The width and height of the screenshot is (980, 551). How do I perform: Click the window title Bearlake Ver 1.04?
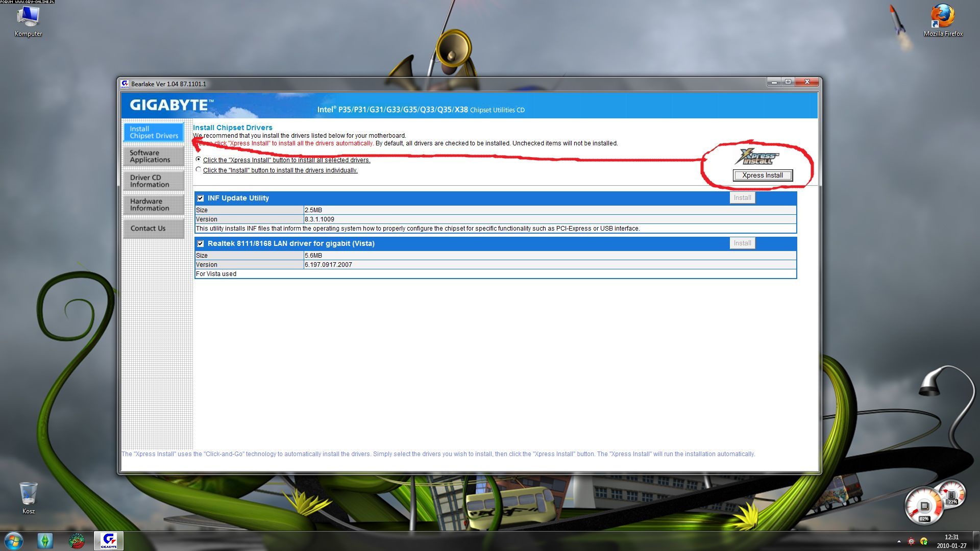pos(168,84)
